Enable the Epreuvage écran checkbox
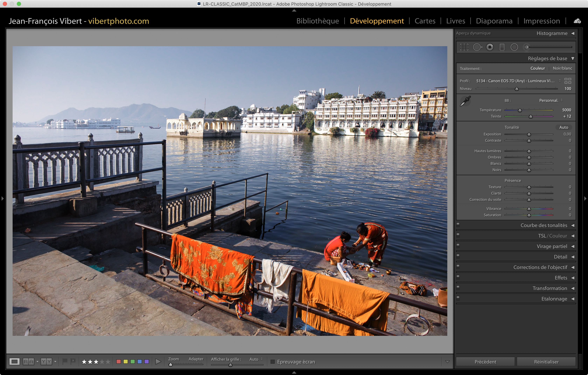Screen dimensions: 588x375 (272, 362)
